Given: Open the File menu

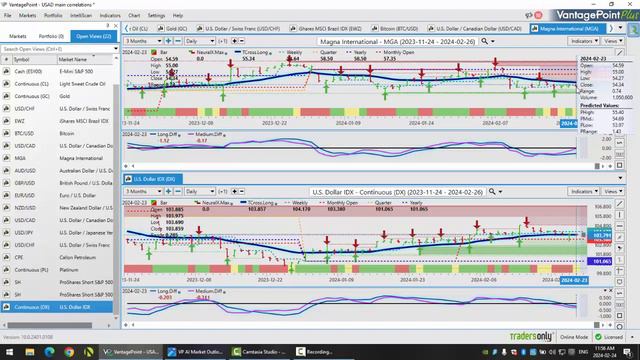Looking at the screenshot, I should (8, 15).
